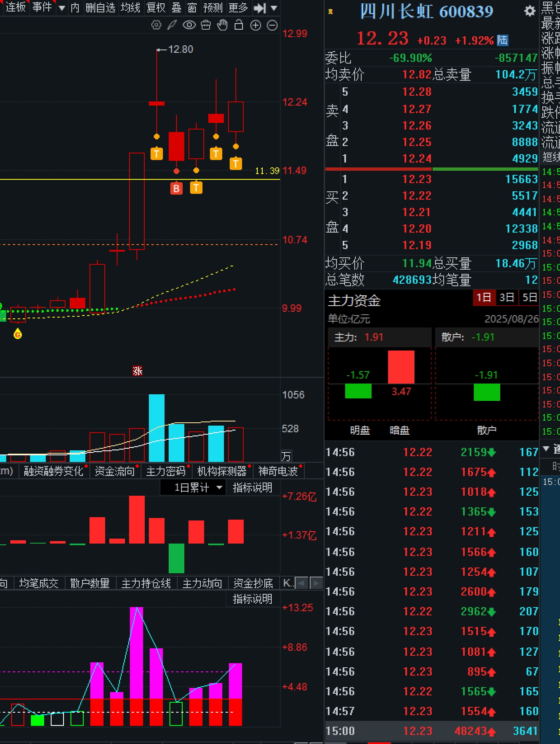The height and width of the screenshot is (744, 560).
Task: Zoom out chart with minus circle icon
Action: coord(272,25)
